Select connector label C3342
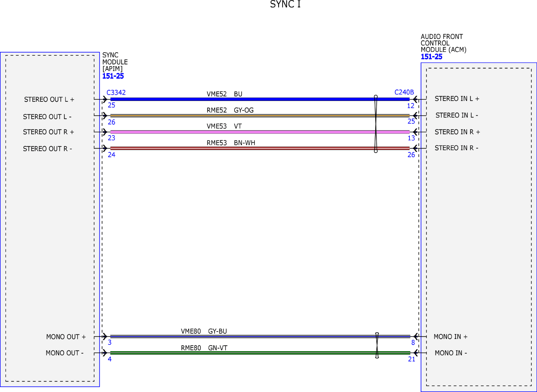Viewport: 537px width, 392px height. tap(116, 93)
